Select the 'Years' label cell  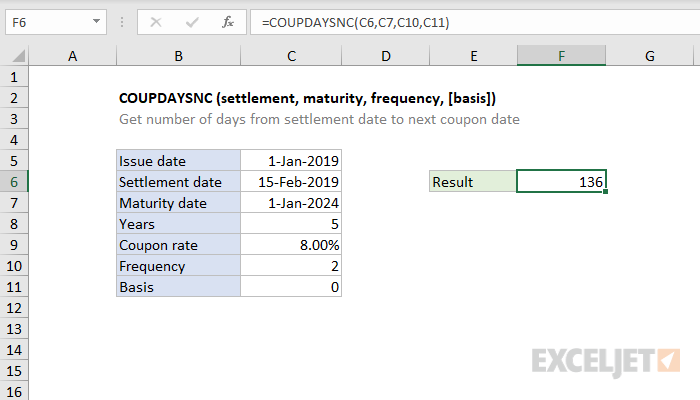(x=178, y=224)
